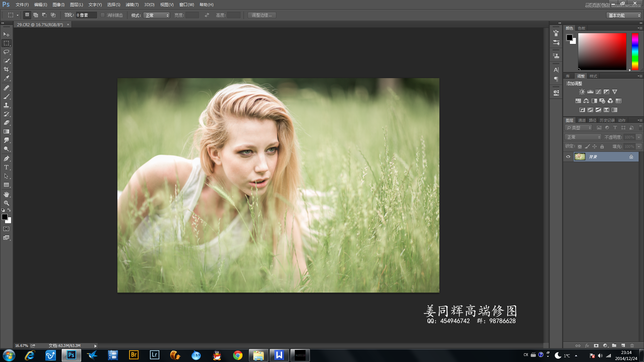This screenshot has height=362, width=644.
Task: Open the layer blend mode dropdown
Action: pyautogui.click(x=583, y=137)
